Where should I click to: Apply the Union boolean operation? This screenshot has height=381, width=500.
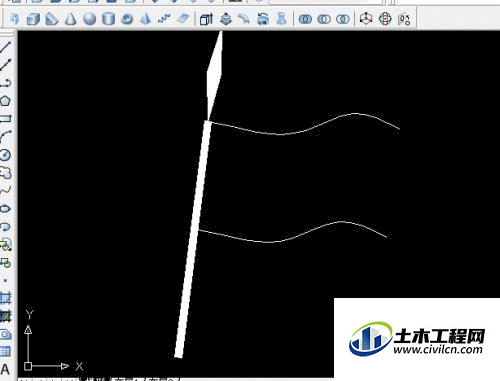point(305,19)
